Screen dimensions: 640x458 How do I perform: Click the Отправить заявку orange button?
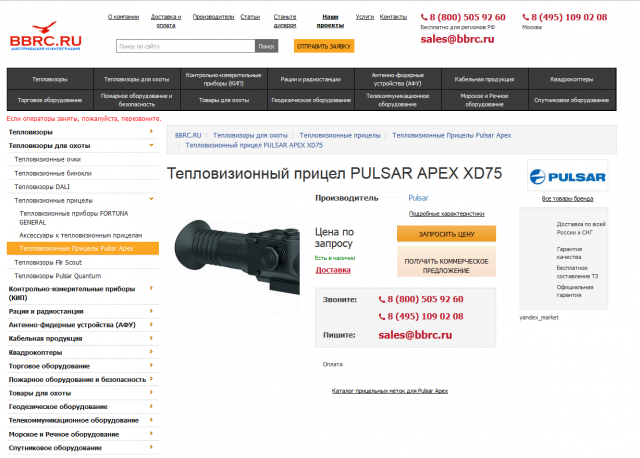point(324,46)
